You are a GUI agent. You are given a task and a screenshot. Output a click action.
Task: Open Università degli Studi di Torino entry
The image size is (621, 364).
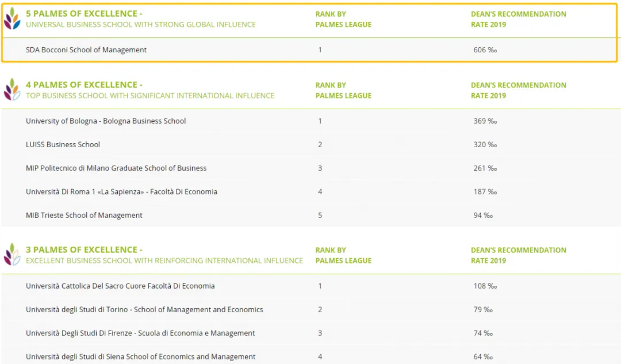144,309
